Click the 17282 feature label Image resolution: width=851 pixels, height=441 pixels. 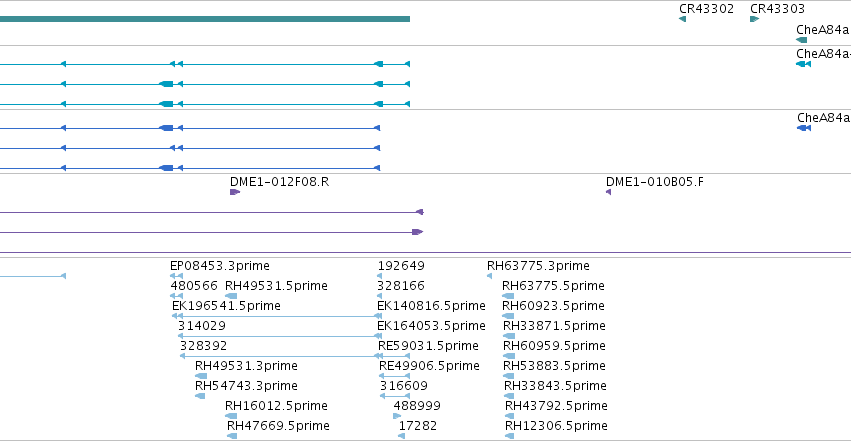point(418,426)
